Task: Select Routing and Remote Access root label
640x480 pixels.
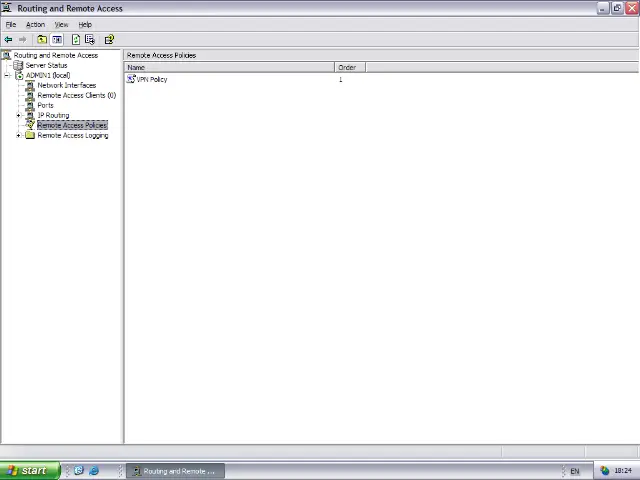Action: (x=56, y=55)
